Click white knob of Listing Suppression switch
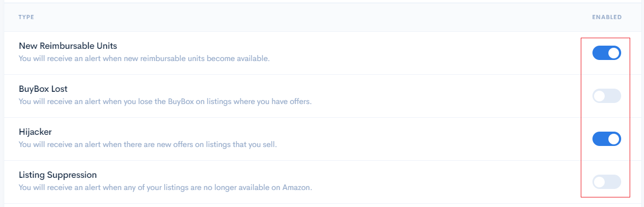 600,182
